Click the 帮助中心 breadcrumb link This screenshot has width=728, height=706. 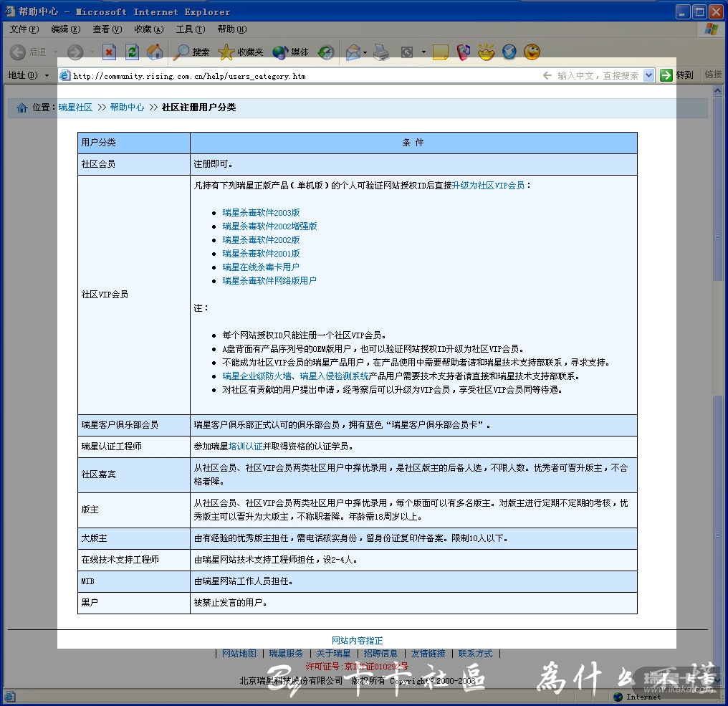(127, 108)
